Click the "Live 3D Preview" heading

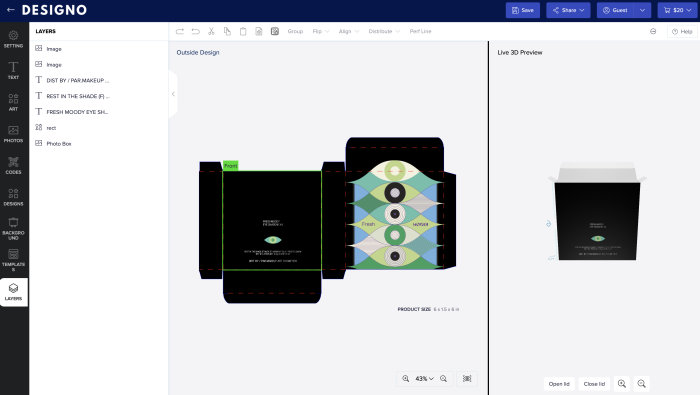click(520, 52)
